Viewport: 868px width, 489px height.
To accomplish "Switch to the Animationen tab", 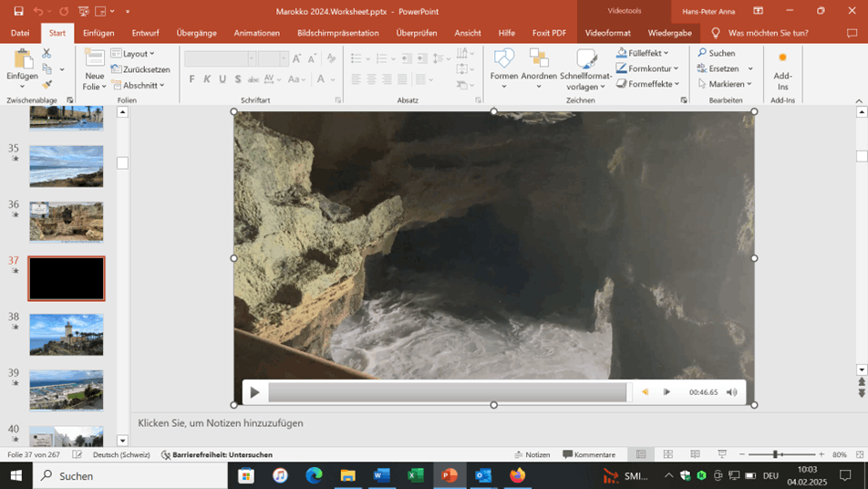I will point(257,33).
